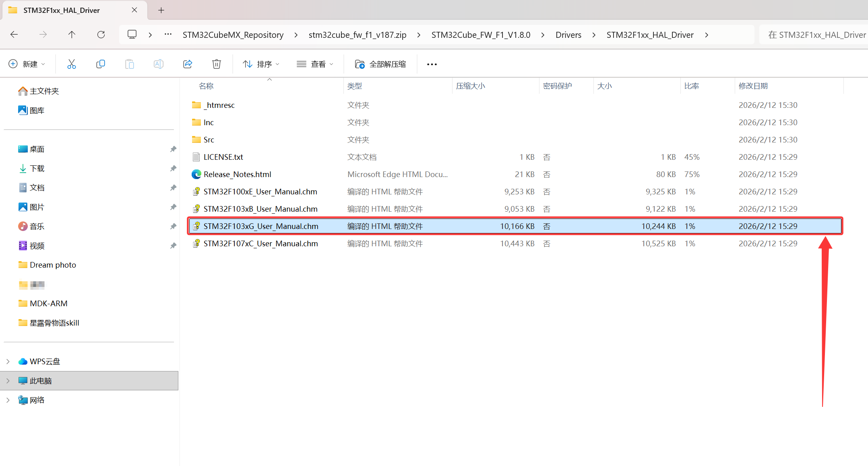Image resolution: width=868 pixels, height=466 pixels.
Task: Open 视频 in quick access
Action: [31, 246]
